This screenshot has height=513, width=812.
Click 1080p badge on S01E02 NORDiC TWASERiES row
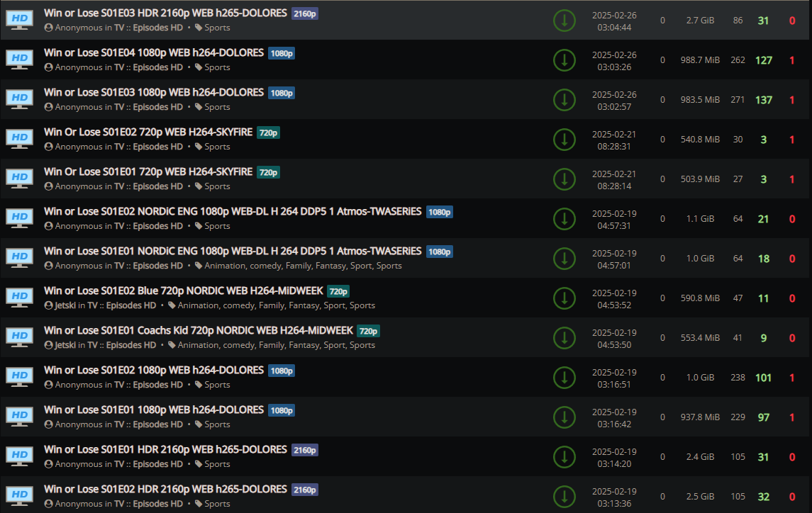pos(440,212)
